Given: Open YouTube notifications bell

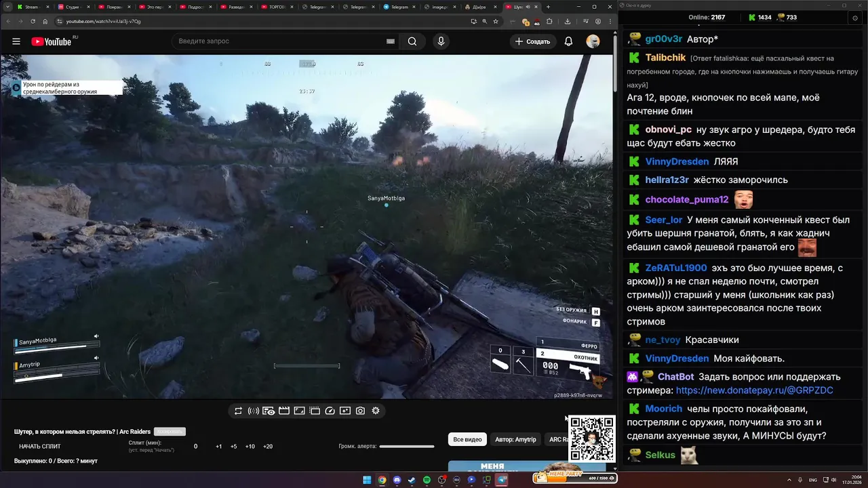Looking at the screenshot, I should point(568,41).
